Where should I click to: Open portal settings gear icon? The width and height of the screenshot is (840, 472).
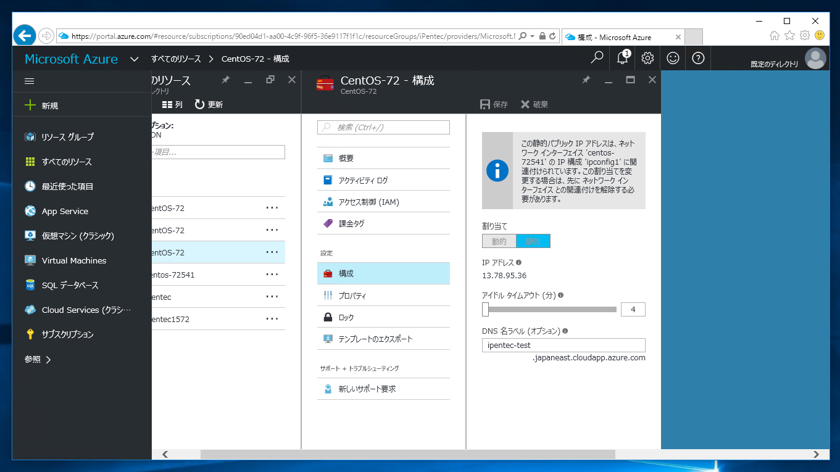point(647,58)
